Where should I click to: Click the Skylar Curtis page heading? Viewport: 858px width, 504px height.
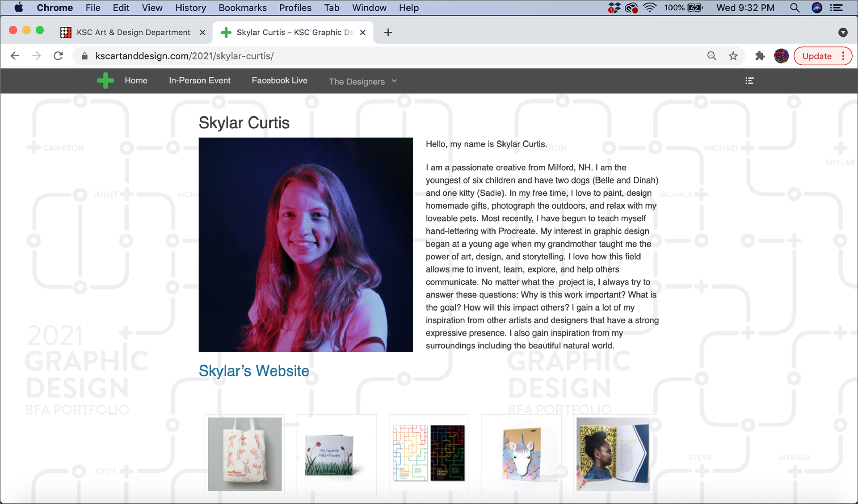click(x=244, y=122)
